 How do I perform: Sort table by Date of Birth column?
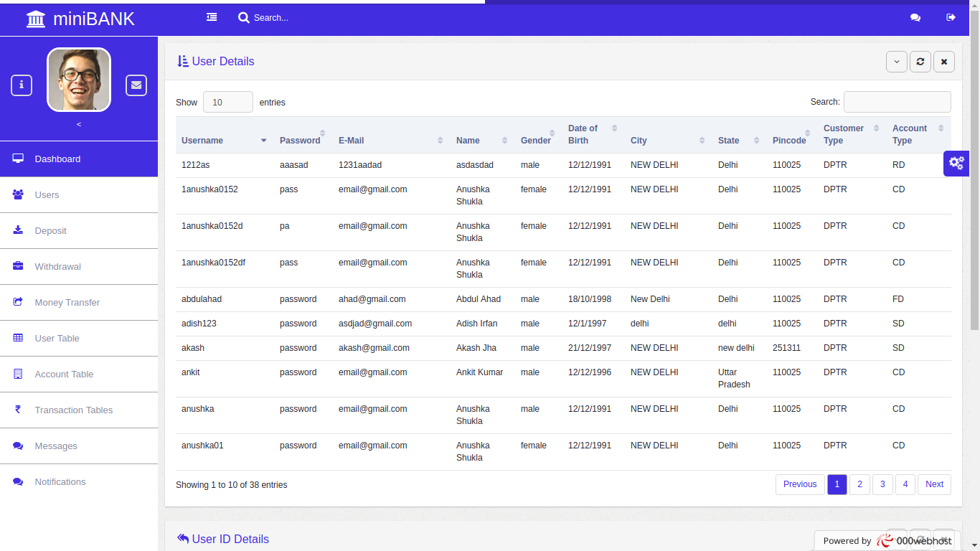tap(593, 135)
